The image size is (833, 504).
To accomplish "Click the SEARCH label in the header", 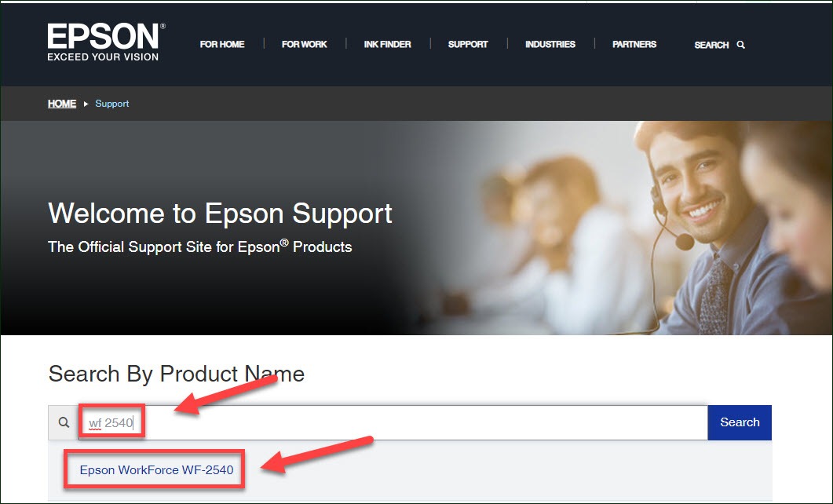I will tap(711, 45).
